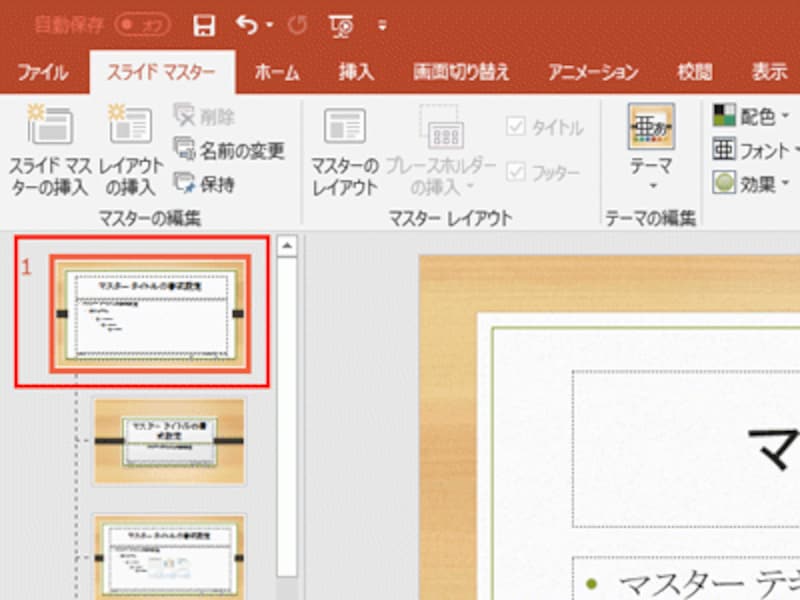Image resolution: width=800 pixels, height=600 pixels.
Task: Open the フォント fonts dropdown
Action: click(756, 150)
